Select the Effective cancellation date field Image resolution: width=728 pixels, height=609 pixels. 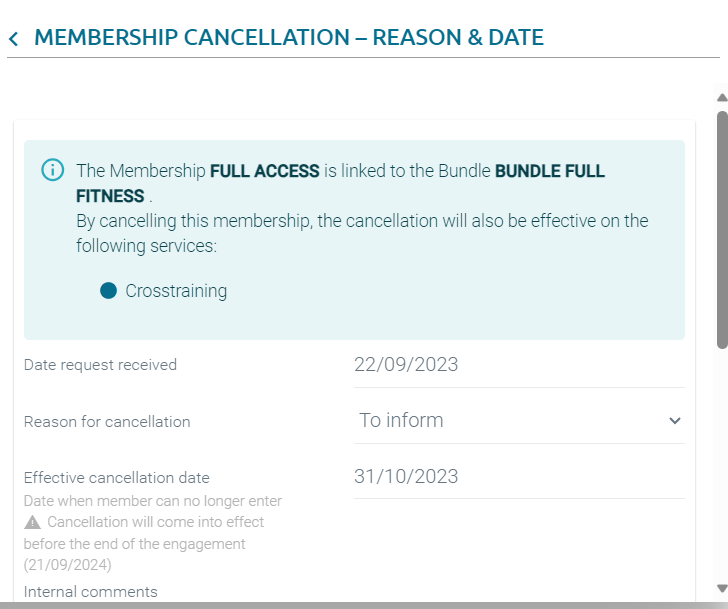point(518,477)
